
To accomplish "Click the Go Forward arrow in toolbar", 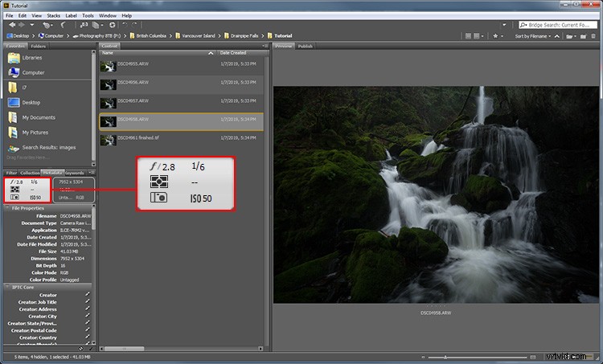I will (x=20, y=25).
